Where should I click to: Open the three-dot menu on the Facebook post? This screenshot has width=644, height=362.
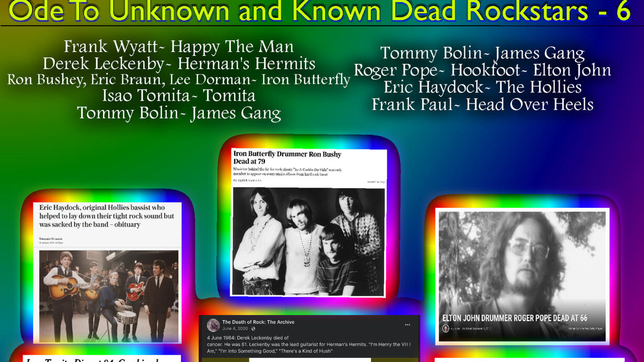click(x=407, y=325)
